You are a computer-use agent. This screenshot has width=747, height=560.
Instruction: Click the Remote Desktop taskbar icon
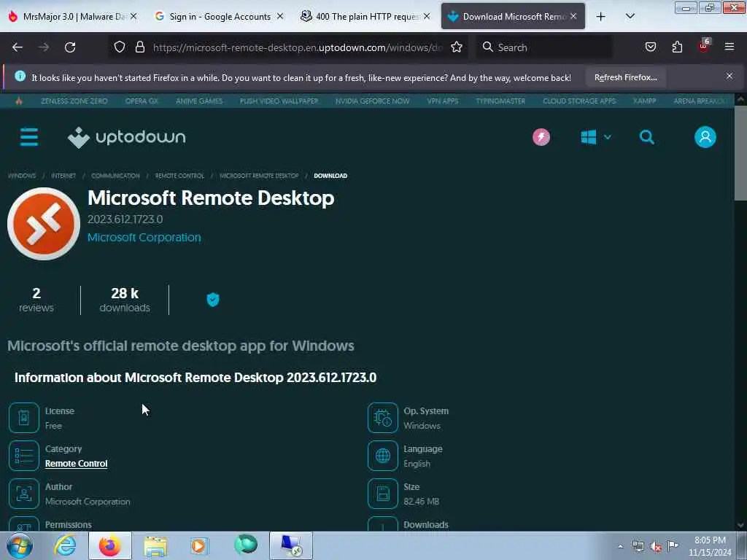[291, 545]
